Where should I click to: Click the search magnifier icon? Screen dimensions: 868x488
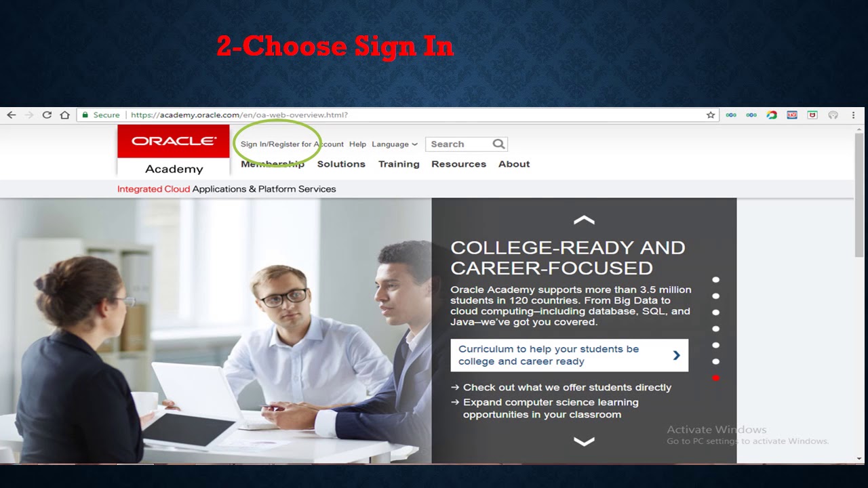pyautogui.click(x=498, y=144)
